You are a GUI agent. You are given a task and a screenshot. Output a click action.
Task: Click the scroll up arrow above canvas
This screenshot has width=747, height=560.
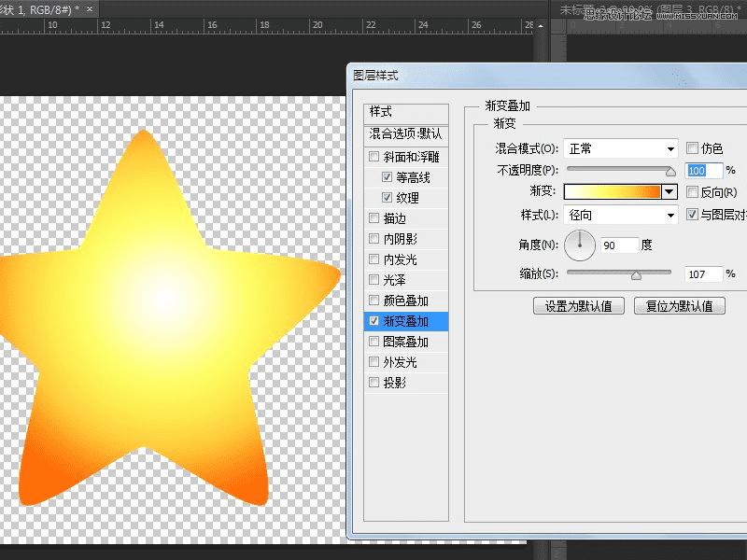(540, 26)
